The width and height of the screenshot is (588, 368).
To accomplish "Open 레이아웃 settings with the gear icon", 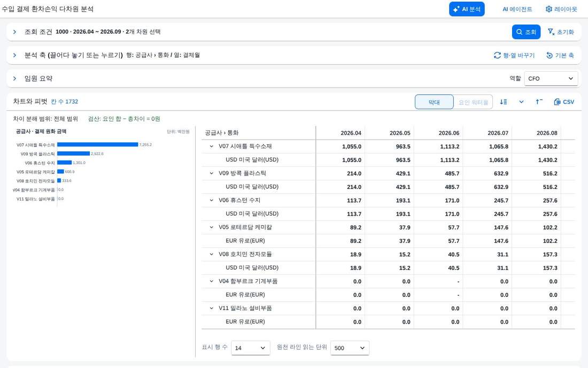I will [x=561, y=9].
